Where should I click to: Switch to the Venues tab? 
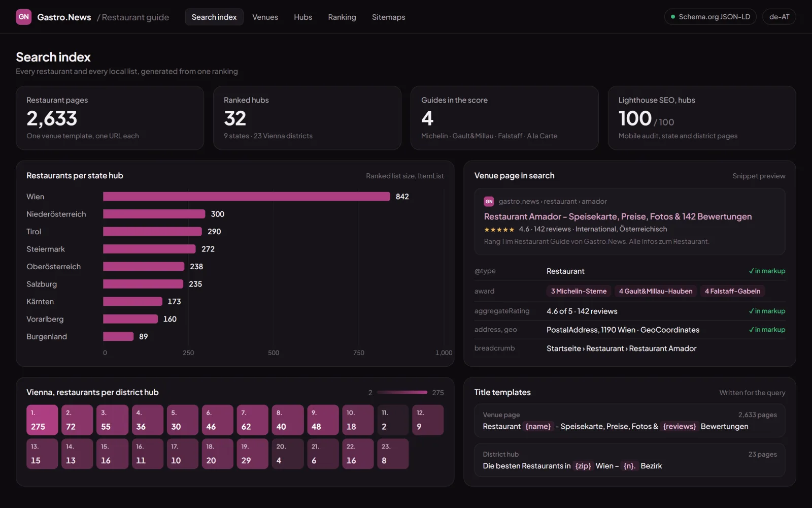click(x=265, y=17)
